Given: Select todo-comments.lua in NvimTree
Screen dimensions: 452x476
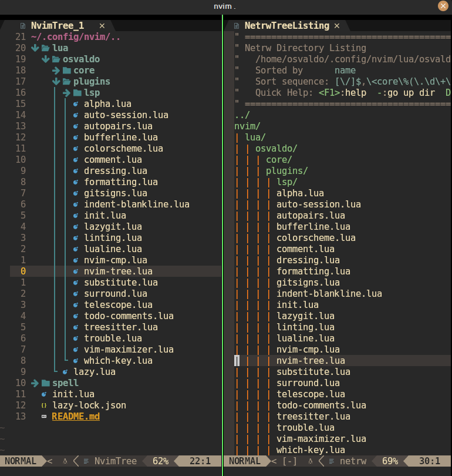Looking at the screenshot, I should pyautogui.click(x=129, y=316).
